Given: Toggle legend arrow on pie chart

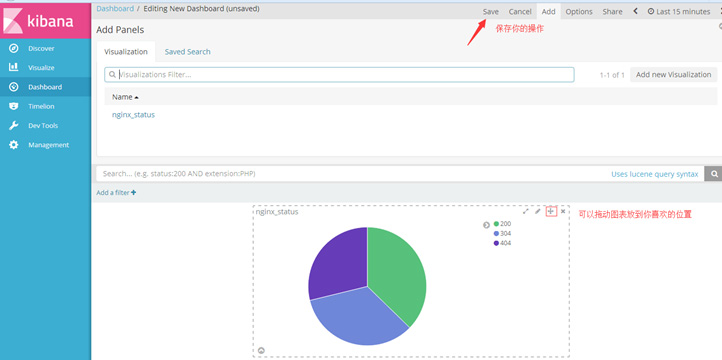Looking at the screenshot, I should click(x=486, y=225).
